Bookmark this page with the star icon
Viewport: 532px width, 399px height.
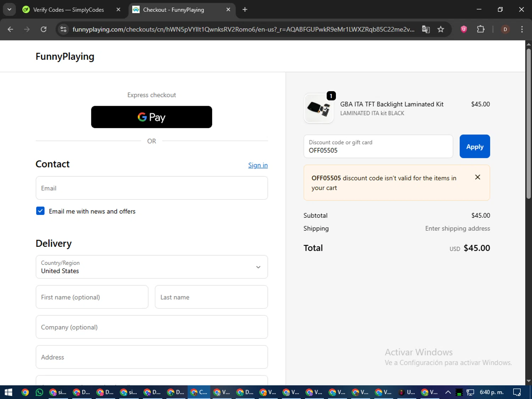pyautogui.click(x=441, y=29)
